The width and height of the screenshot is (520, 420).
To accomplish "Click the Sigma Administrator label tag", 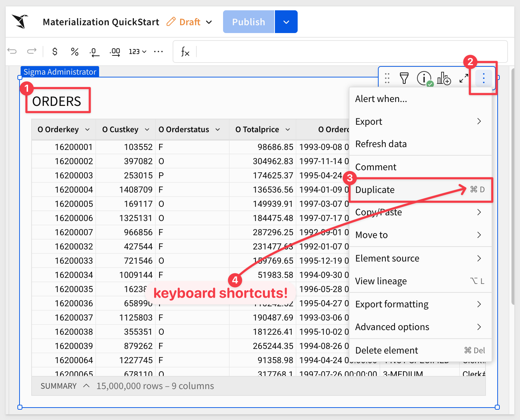I will pos(60,72).
